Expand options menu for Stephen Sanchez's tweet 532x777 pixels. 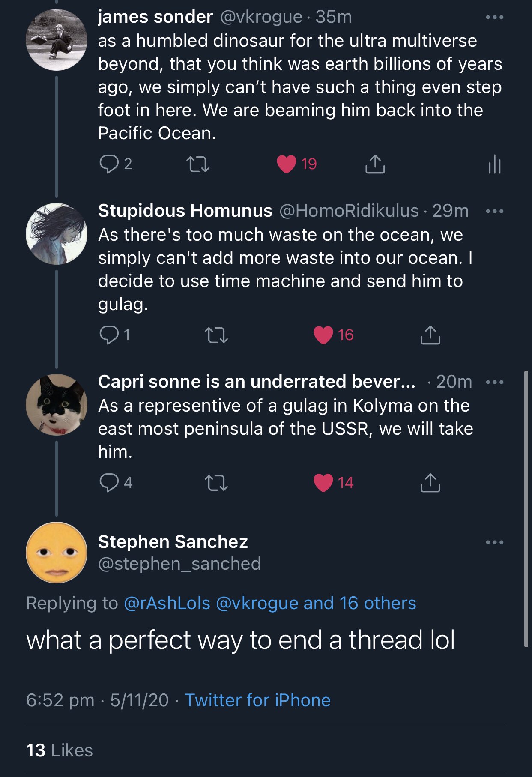coord(495,542)
